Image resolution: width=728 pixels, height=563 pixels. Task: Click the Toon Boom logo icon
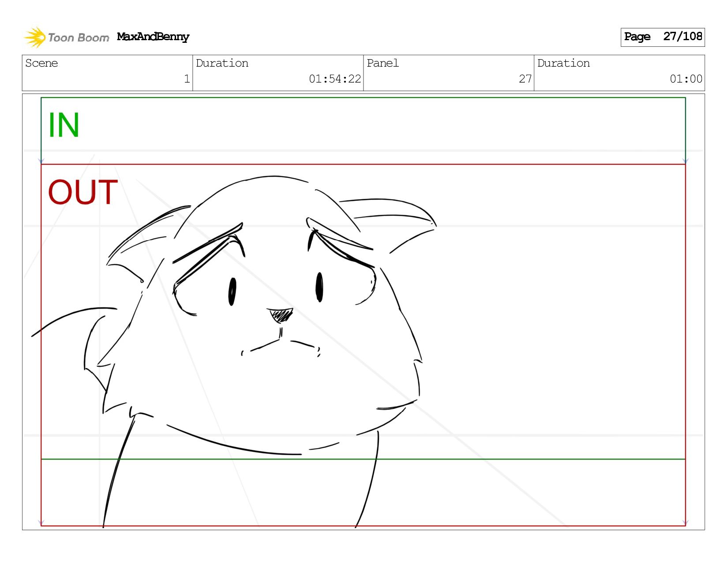[x=35, y=37]
